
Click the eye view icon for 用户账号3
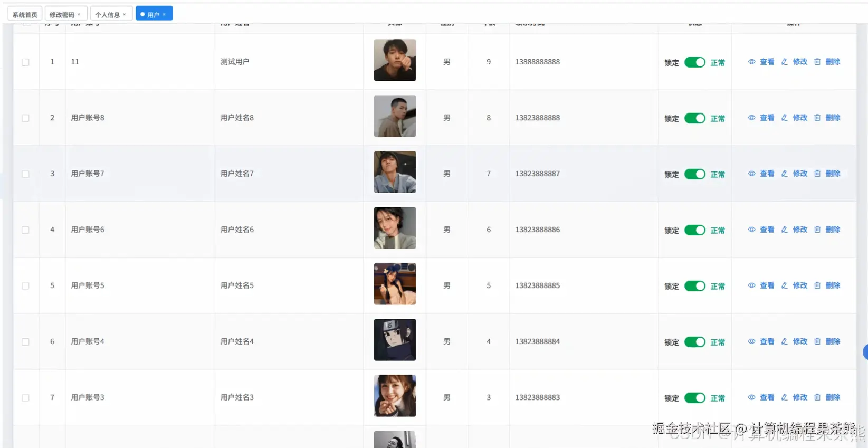point(751,397)
